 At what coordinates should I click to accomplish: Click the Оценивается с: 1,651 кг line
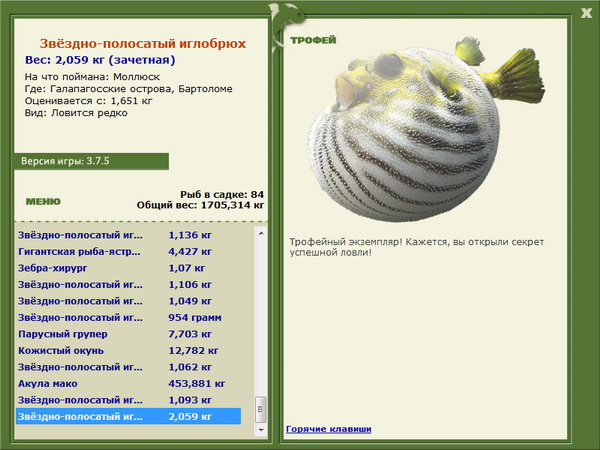point(88,101)
